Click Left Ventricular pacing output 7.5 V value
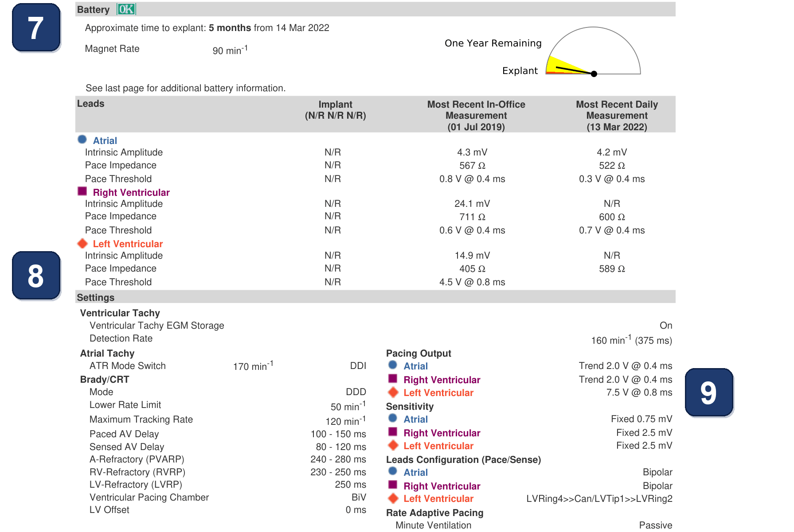Screen dimensions: 794x532 tap(639, 392)
